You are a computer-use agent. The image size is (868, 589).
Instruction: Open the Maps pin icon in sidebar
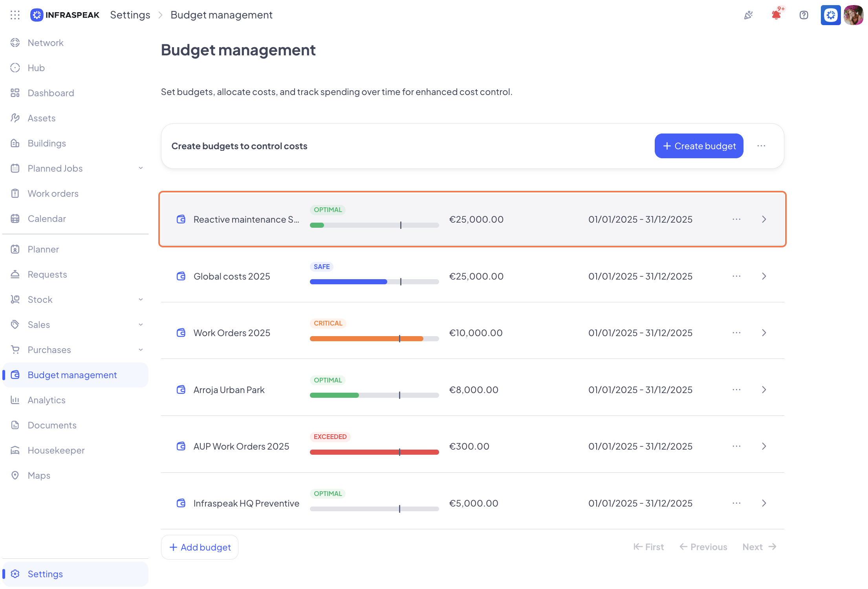tap(15, 475)
